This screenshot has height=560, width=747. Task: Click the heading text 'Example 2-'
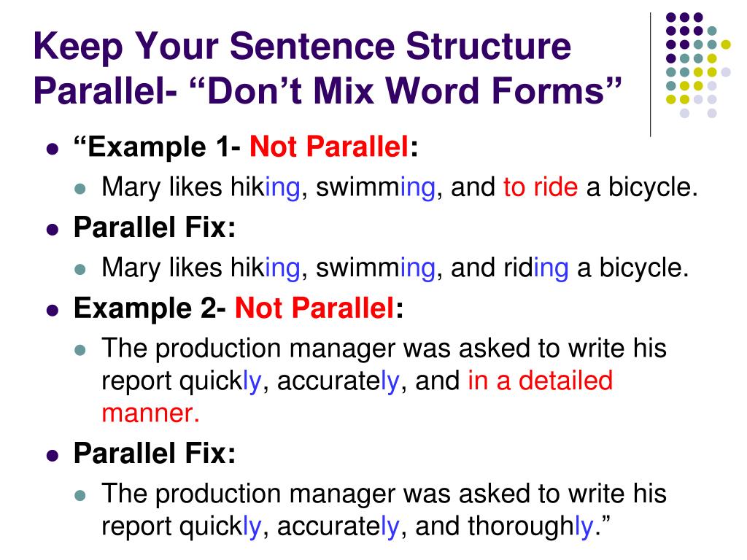150,308
